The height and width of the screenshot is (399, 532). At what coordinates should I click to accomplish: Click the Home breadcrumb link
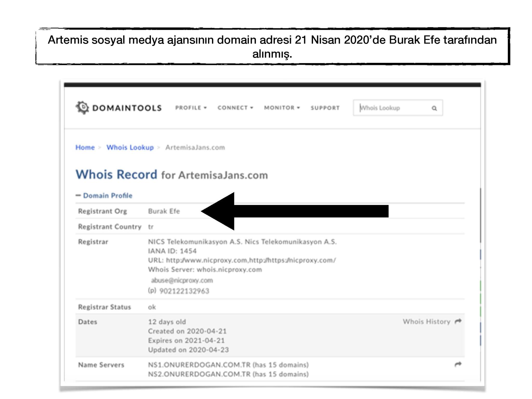[x=85, y=147]
